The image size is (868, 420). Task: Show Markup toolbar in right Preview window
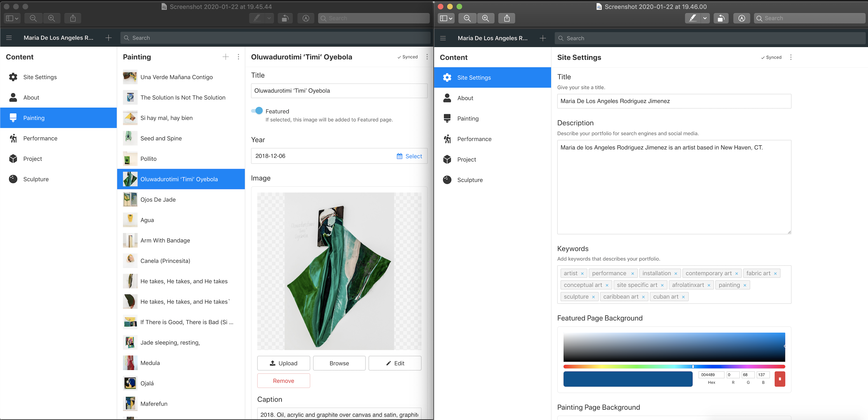[x=742, y=18]
